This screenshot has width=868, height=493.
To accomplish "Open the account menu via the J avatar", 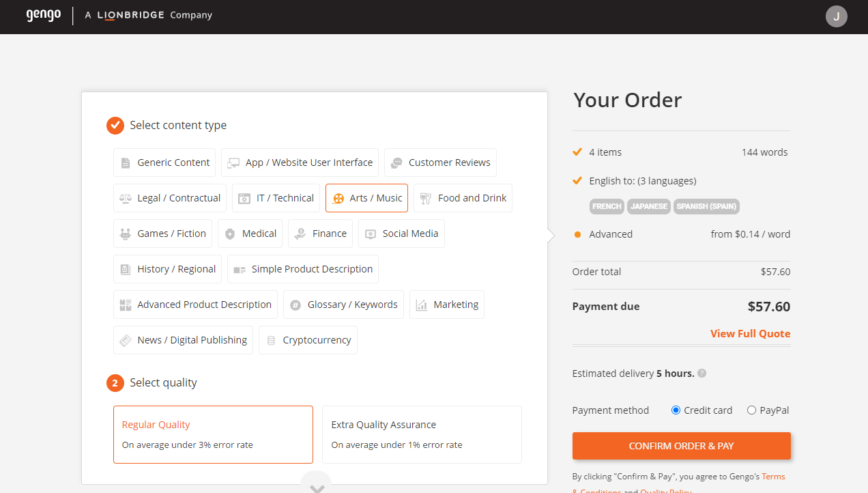I will 836,16.
